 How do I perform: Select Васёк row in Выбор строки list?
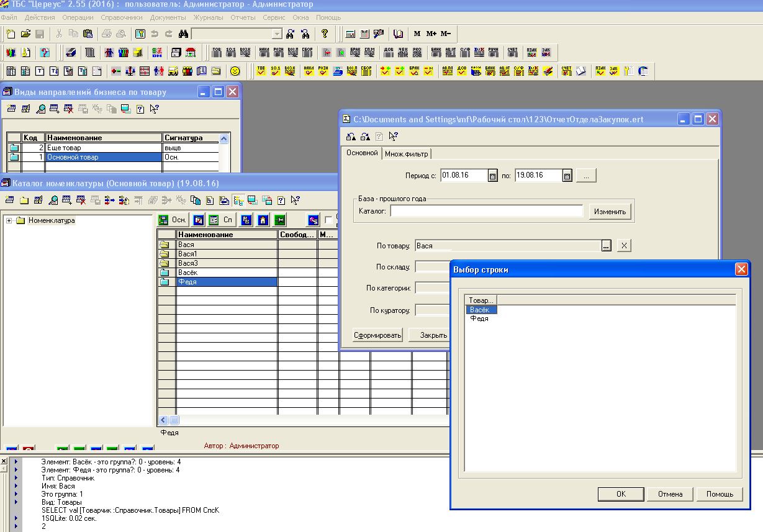pos(481,310)
